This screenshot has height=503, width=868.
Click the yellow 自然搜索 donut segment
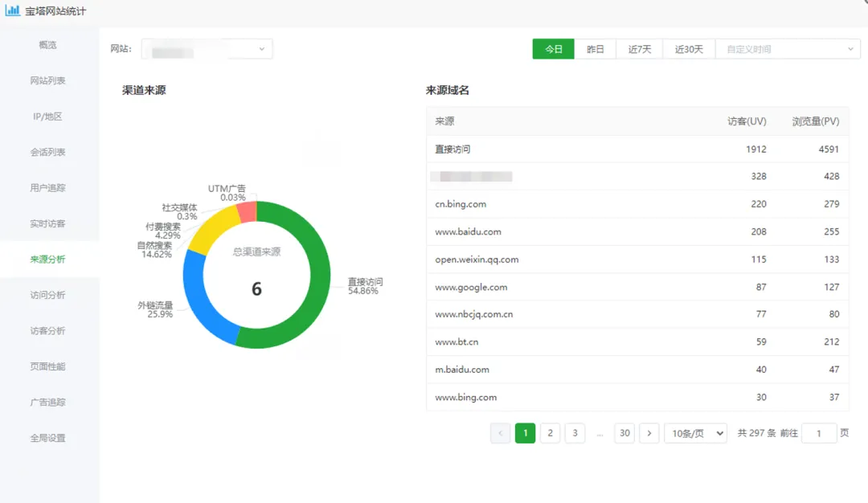coord(213,230)
